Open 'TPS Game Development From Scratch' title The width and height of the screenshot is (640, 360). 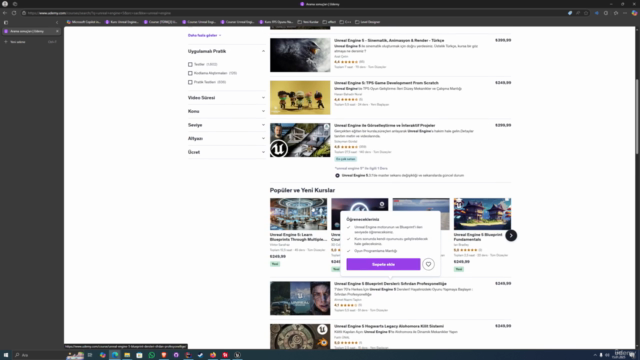click(386, 83)
